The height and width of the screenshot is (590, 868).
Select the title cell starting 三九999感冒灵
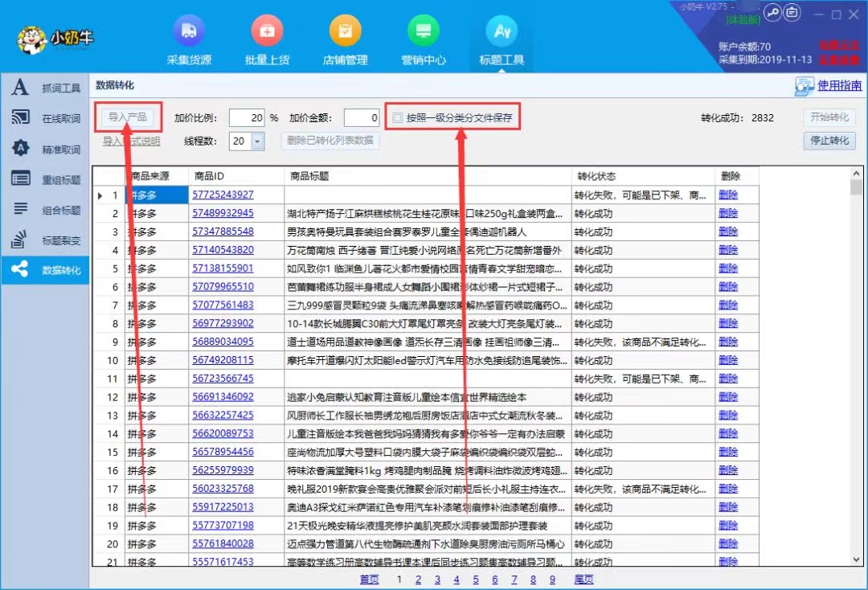(x=428, y=305)
